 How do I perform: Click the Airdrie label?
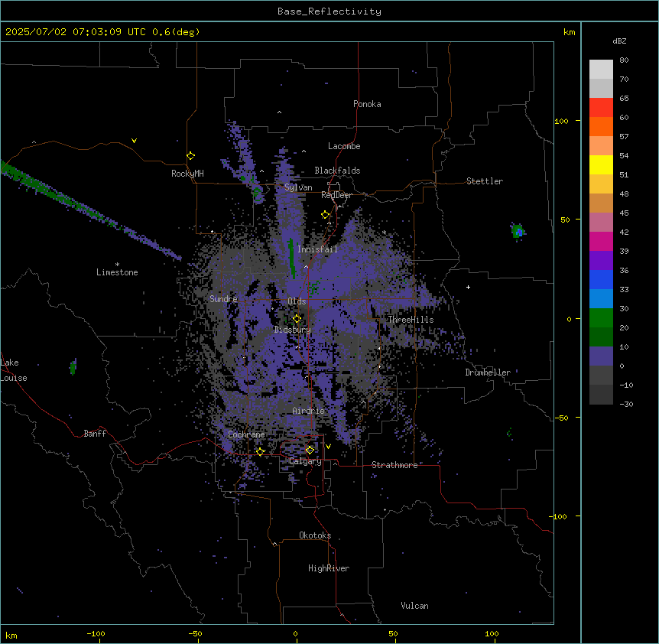coord(309,411)
